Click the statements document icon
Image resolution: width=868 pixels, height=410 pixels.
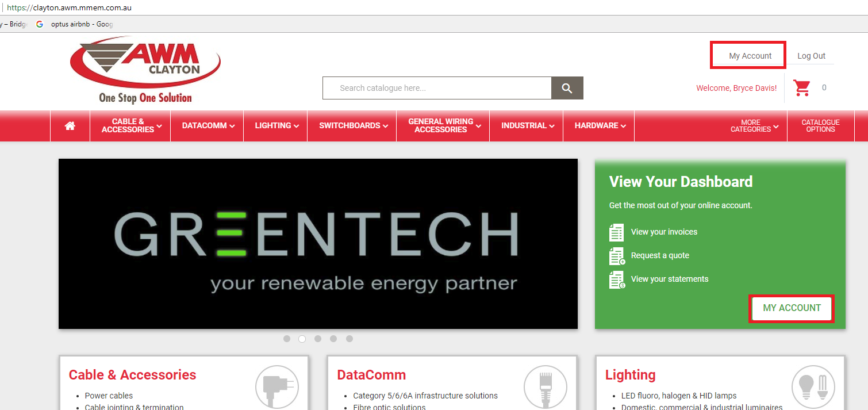[617, 279]
